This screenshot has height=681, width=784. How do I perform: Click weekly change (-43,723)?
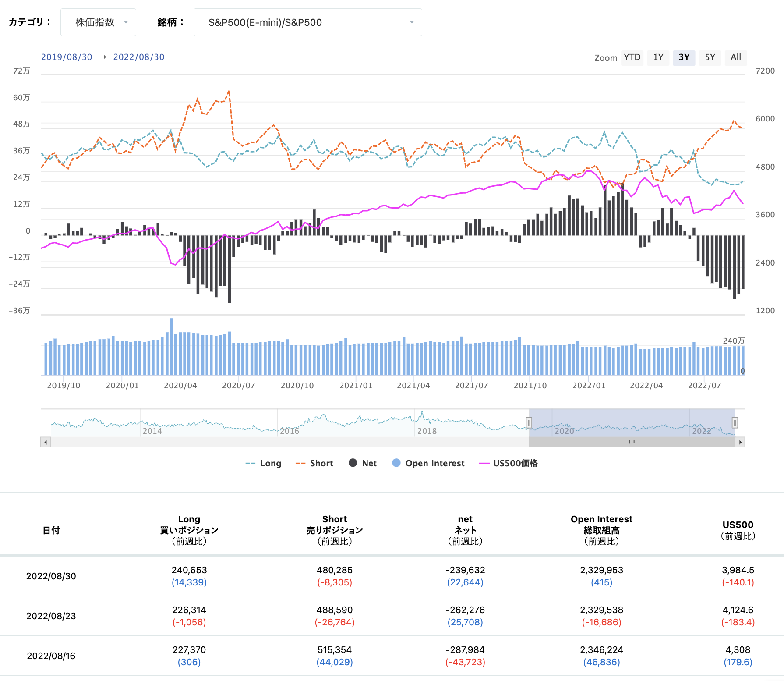pyautogui.click(x=465, y=662)
